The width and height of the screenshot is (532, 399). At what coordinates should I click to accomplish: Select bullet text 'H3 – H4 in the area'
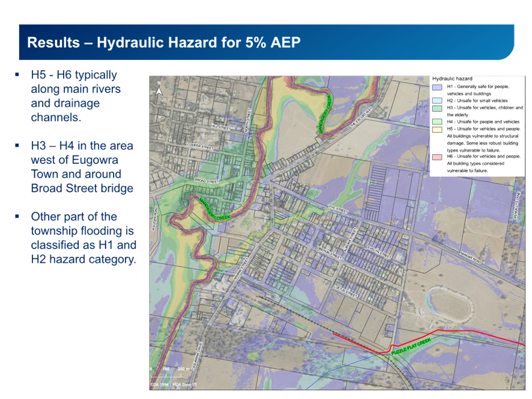coord(82,145)
